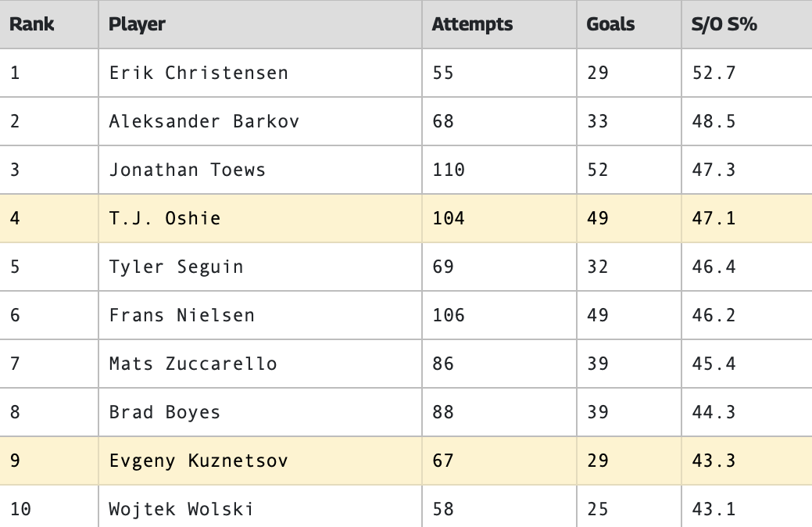812x527 pixels.
Task: Click the rank 10 cell
Action: point(21,509)
